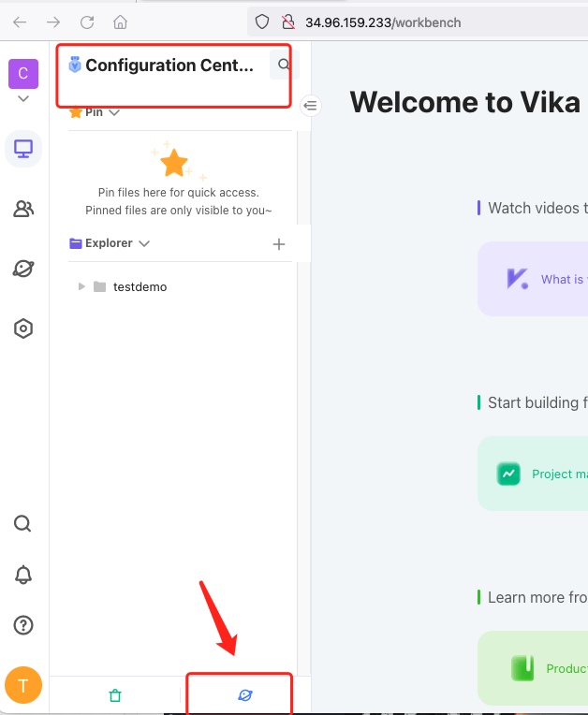Image resolution: width=588 pixels, height=715 pixels.
Task: Open the orange T user avatar
Action: pos(23,685)
